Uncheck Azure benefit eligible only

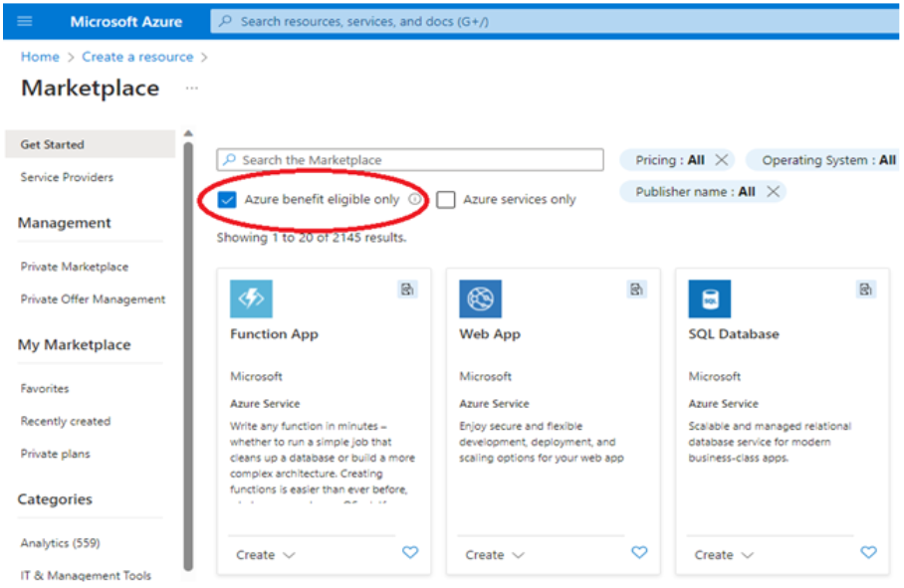pyautogui.click(x=226, y=199)
